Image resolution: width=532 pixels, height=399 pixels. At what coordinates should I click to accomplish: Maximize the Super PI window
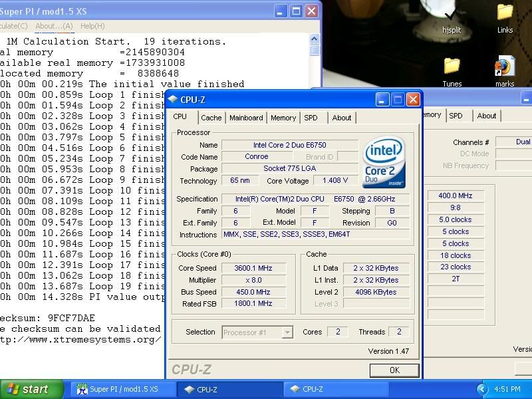295,11
